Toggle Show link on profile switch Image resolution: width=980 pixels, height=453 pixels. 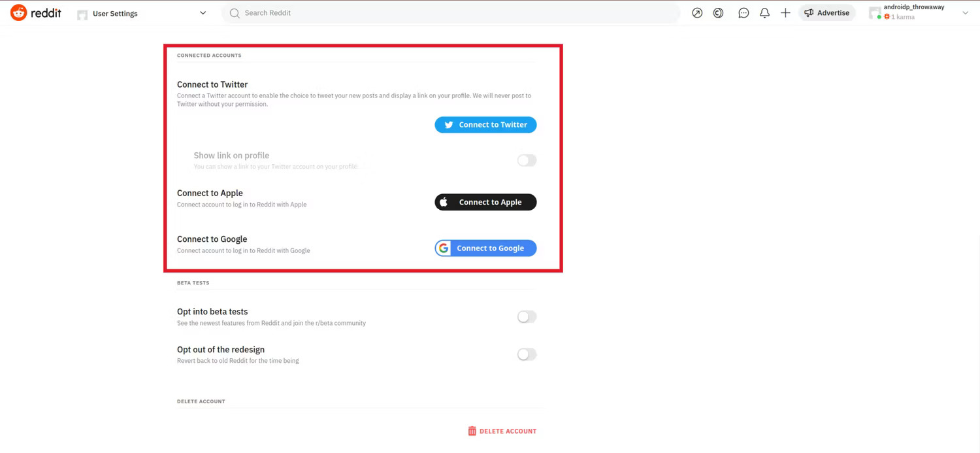(x=527, y=160)
